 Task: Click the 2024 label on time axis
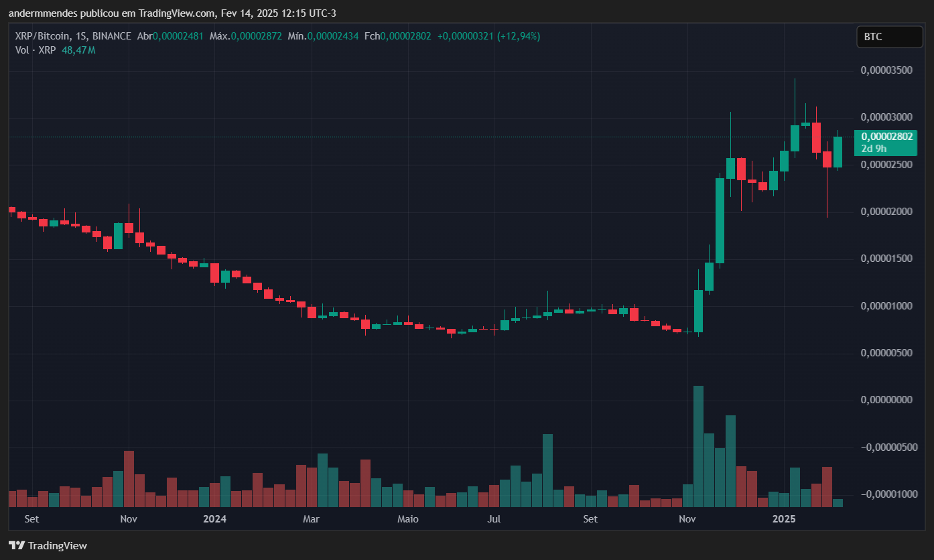[215, 519]
